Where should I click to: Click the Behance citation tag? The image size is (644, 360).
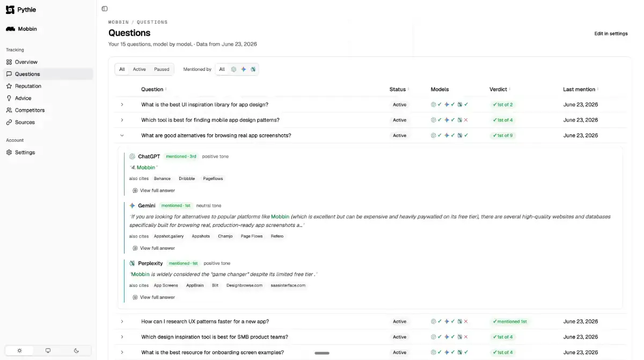162,178
